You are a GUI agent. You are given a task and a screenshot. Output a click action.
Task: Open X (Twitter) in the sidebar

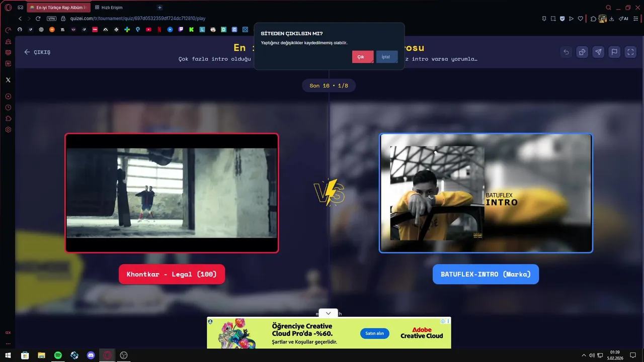(x=8, y=80)
